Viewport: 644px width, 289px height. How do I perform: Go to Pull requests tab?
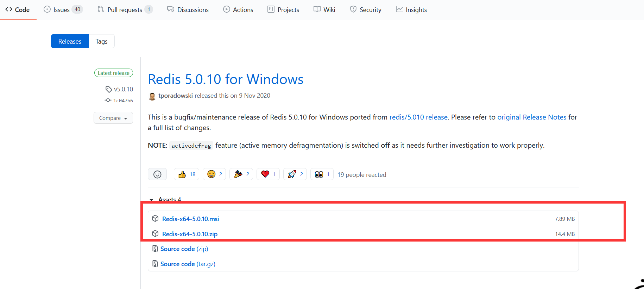(125, 9)
